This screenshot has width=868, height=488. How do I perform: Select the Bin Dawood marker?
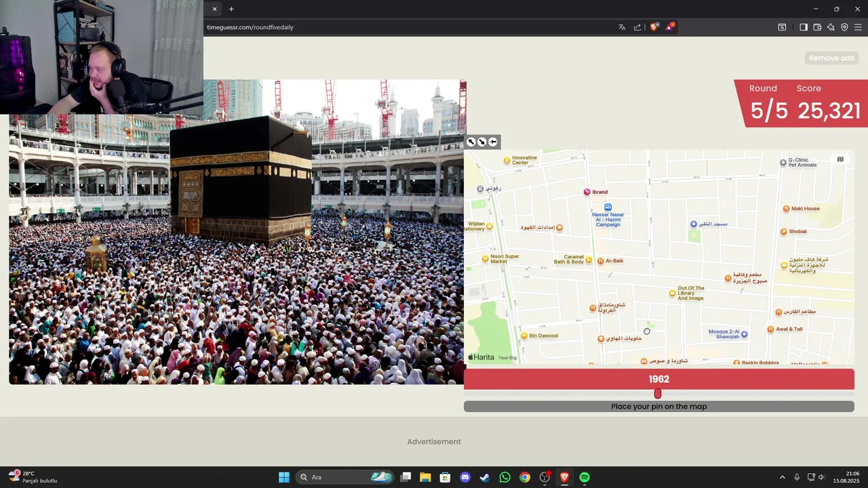tap(524, 335)
